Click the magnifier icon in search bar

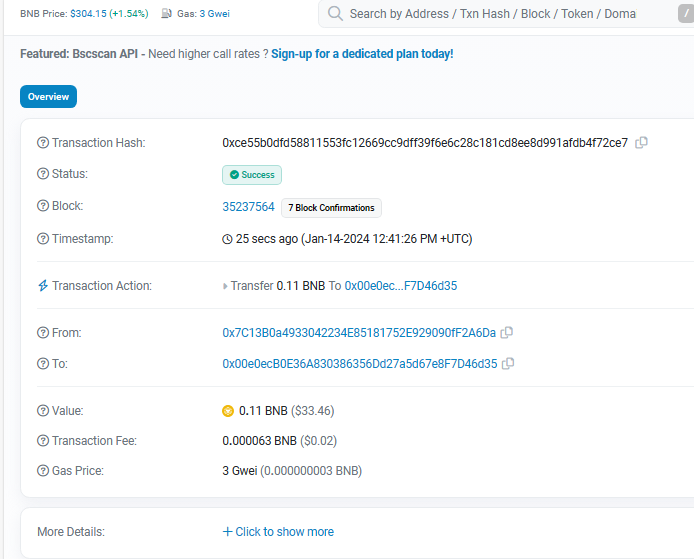pos(335,13)
